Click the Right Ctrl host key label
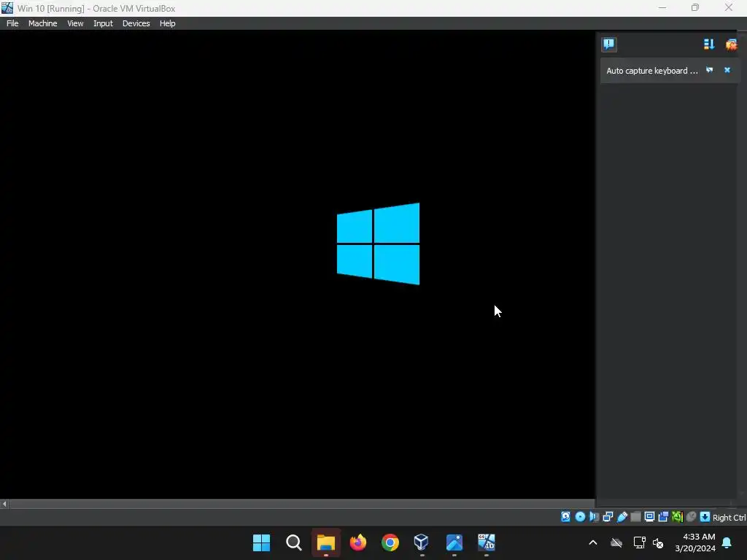The image size is (747, 560). (x=729, y=518)
